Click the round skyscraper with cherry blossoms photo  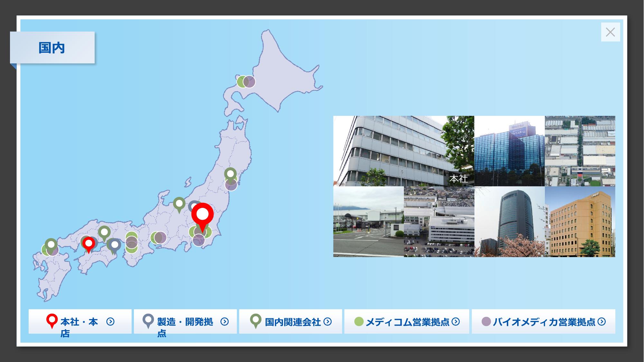509,222
